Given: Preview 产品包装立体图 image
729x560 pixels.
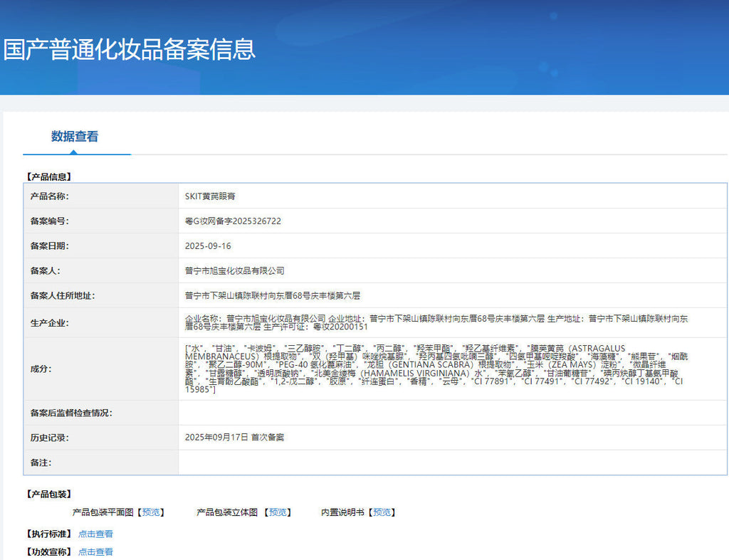Looking at the screenshot, I should [x=278, y=512].
